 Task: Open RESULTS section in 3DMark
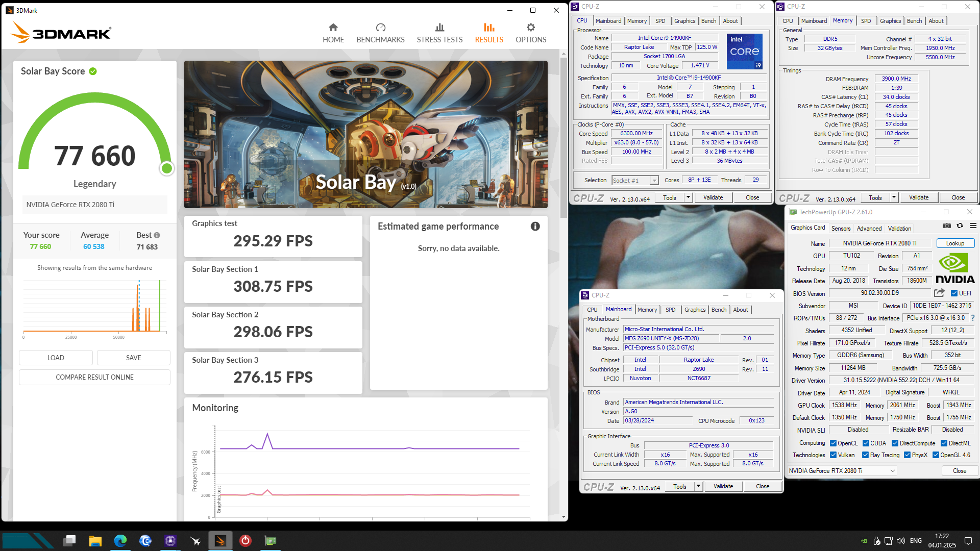(x=489, y=33)
